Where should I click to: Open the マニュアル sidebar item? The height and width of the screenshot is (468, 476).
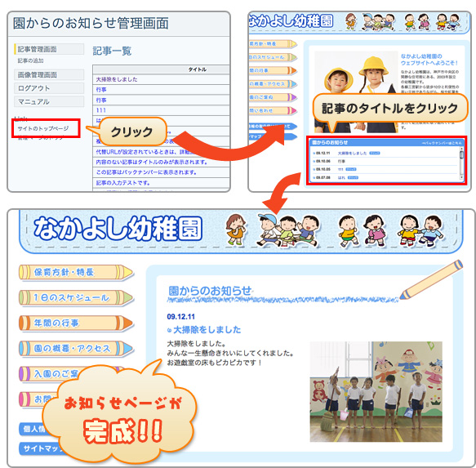coord(49,101)
